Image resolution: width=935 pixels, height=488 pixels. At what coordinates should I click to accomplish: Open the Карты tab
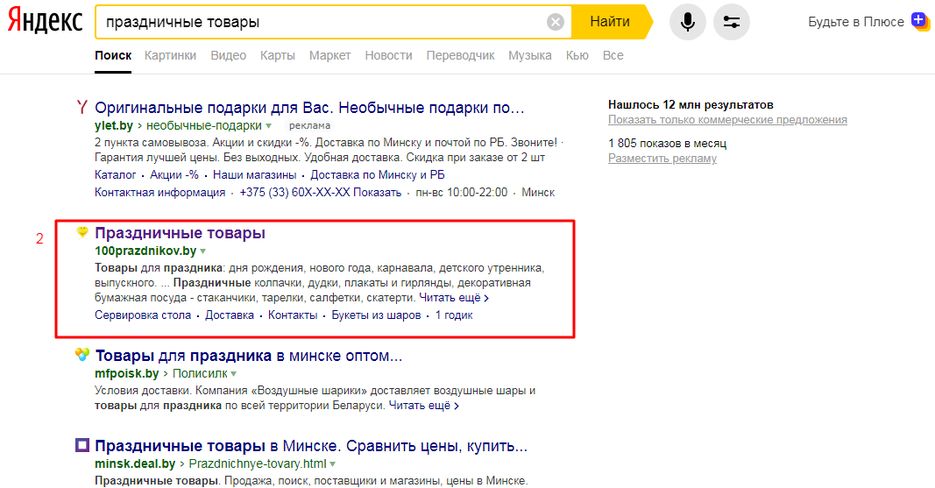277,55
